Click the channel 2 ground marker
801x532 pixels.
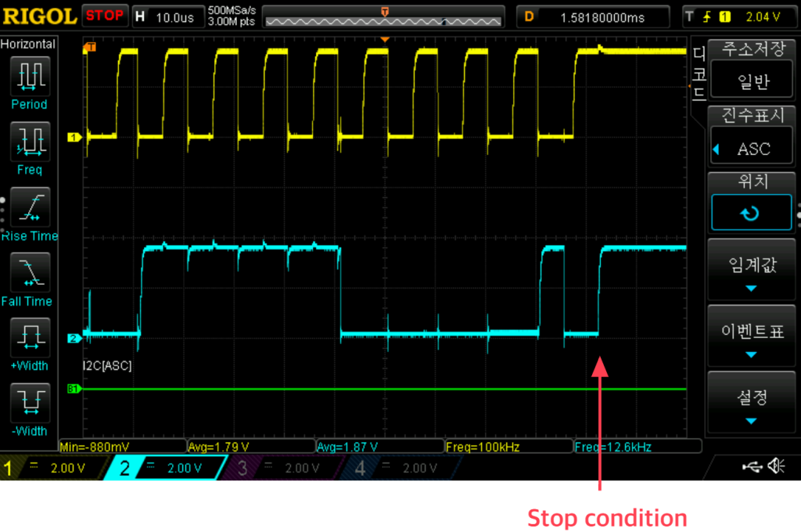pyautogui.click(x=74, y=338)
